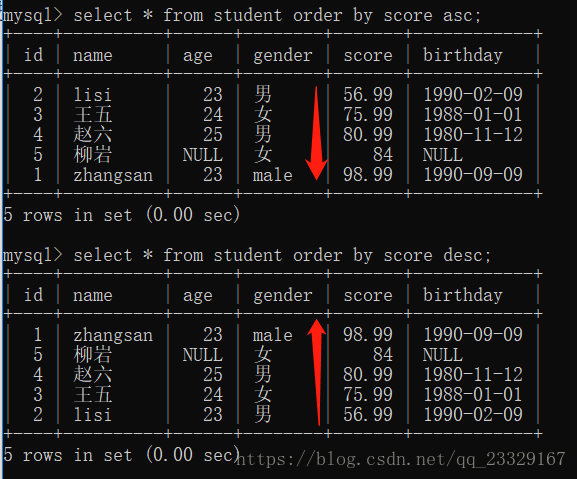
Task: Select name 'lisi' in the asc result table
Action: tap(92, 95)
